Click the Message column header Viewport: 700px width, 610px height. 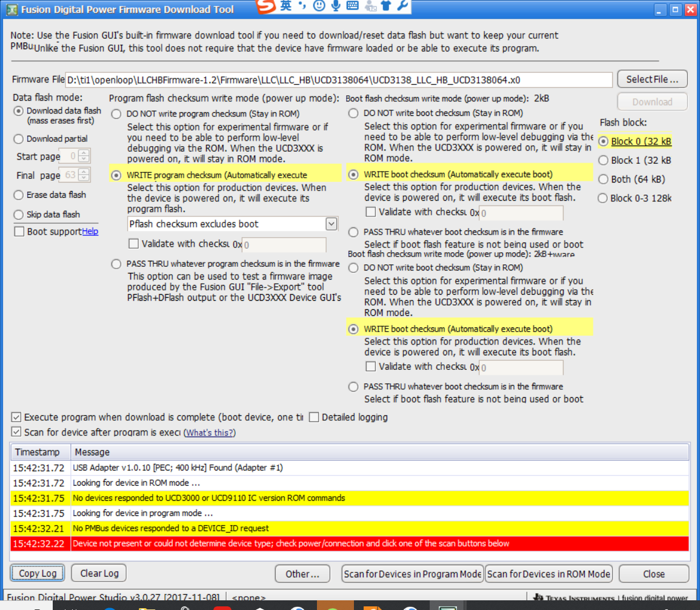tap(379, 452)
